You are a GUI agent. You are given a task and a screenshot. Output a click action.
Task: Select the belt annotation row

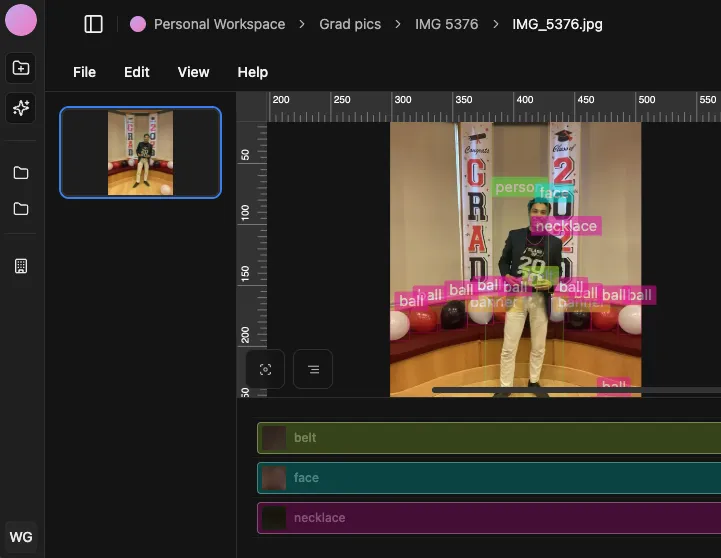pyautogui.click(x=488, y=438)
